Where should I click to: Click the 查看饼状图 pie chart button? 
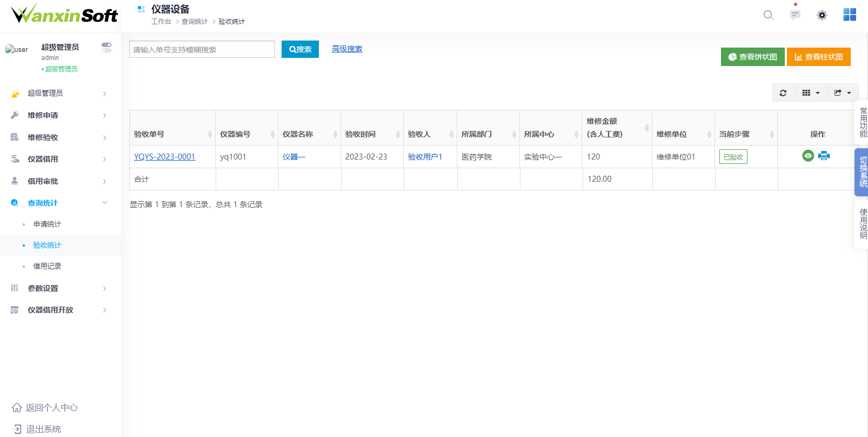(x=752, y=57)
